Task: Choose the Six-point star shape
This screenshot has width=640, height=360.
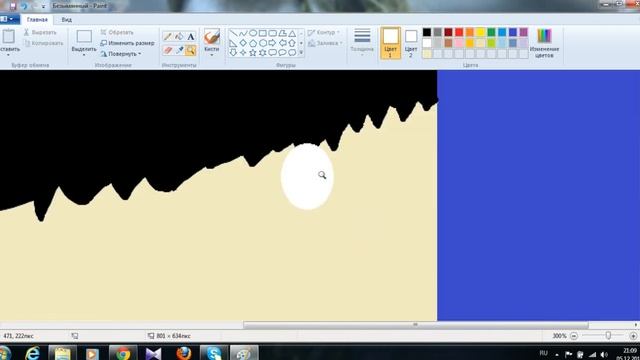Action: point(262,53)
